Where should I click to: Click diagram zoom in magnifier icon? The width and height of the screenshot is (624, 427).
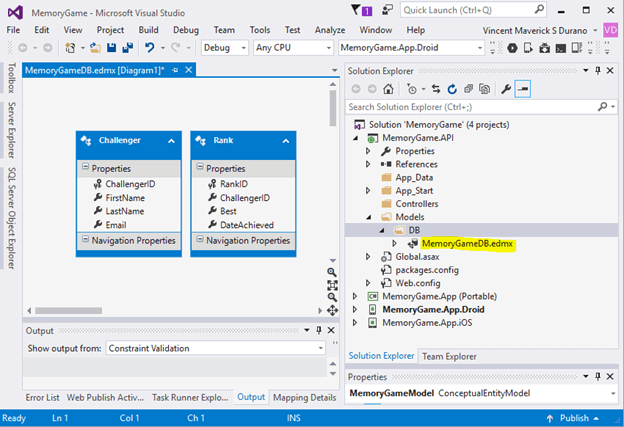332,272
